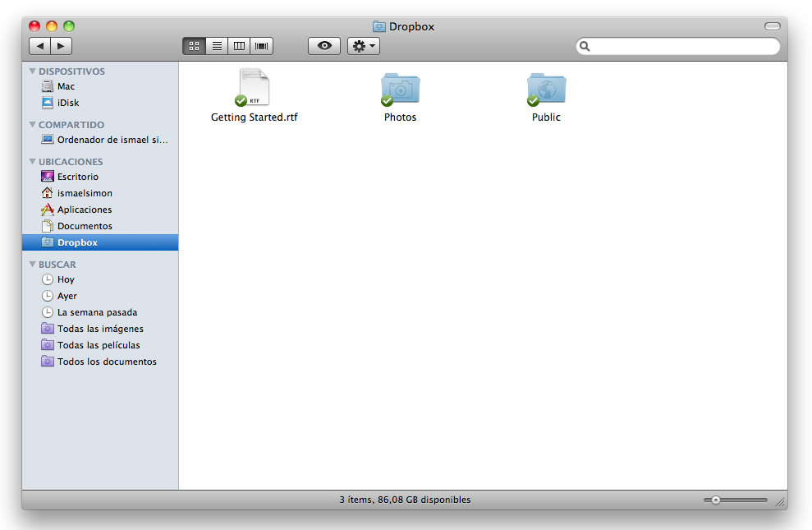Select the Getting Started.rtf file icon
This screenshot has width=812, height=530.
click(x=252, y=88)
